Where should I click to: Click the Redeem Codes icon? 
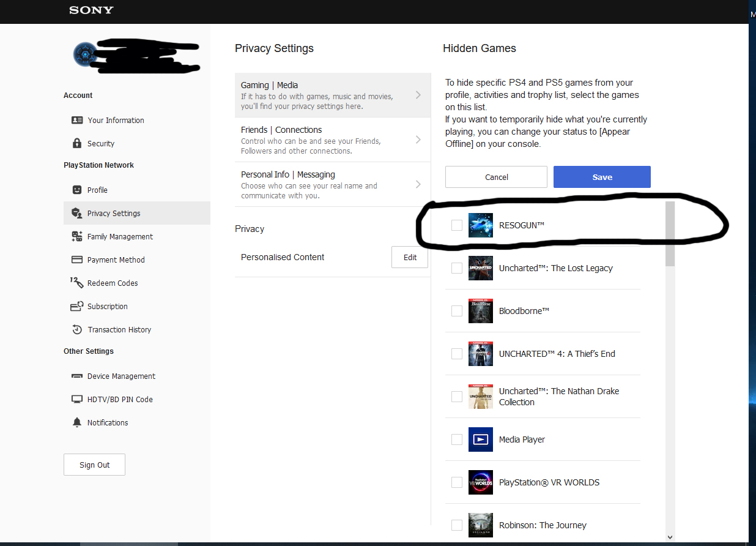[77, 283]
